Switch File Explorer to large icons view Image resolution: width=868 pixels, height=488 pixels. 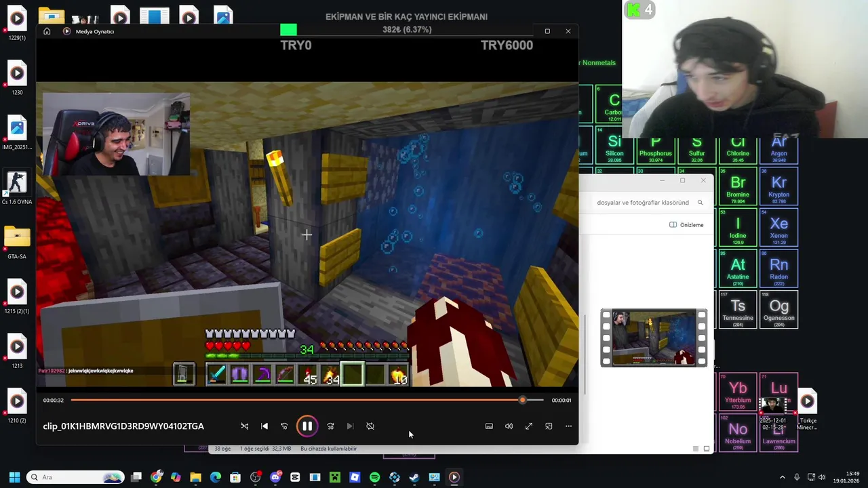coord(706,449)
